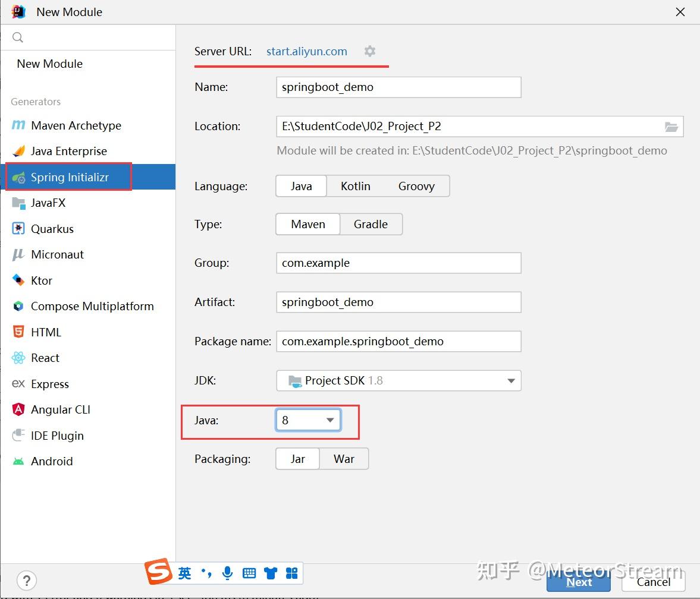This screenshot has height=599, width=700.
Task: Select Kotlin as the language
Action: click(x=356, y=186)
